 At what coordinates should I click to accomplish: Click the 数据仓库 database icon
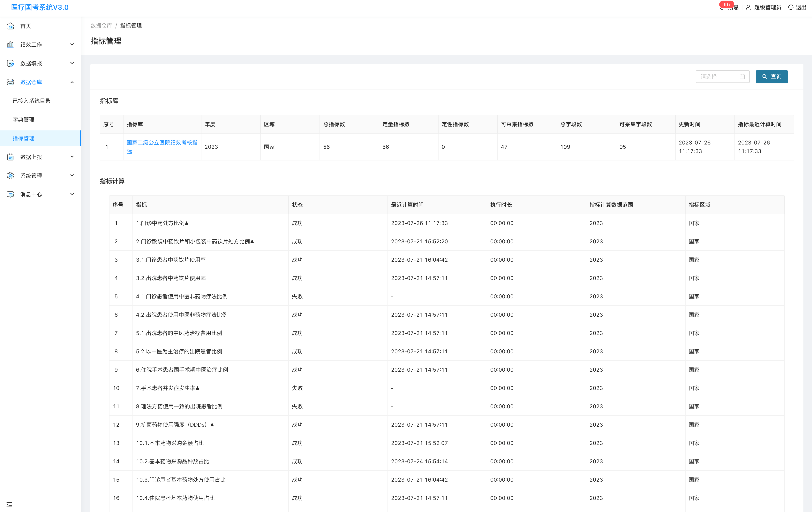pos(11,82)
